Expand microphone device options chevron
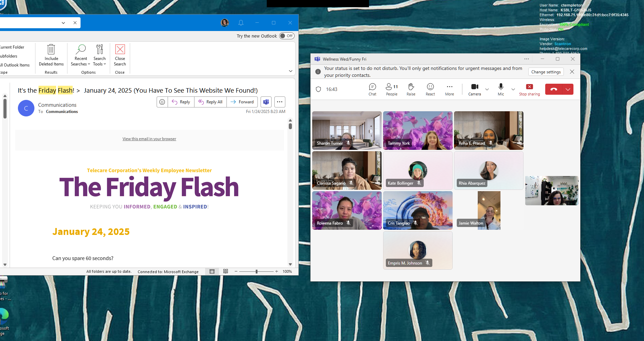 pos(513,89)
